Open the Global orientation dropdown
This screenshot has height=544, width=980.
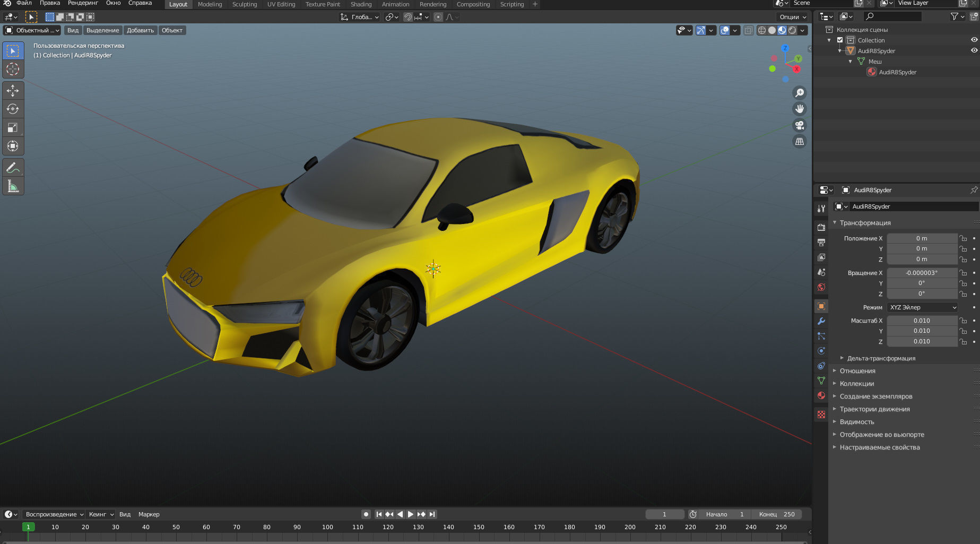tap(360, 17)
